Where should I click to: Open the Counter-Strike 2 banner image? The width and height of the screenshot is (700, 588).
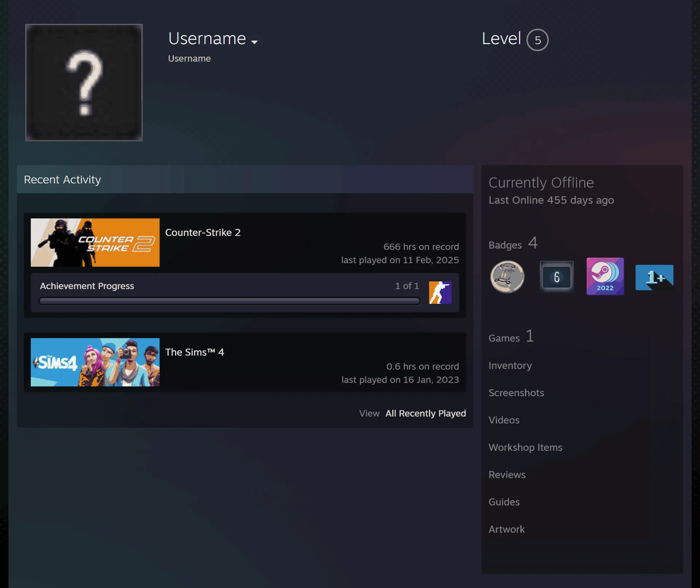tap(95, 242)
